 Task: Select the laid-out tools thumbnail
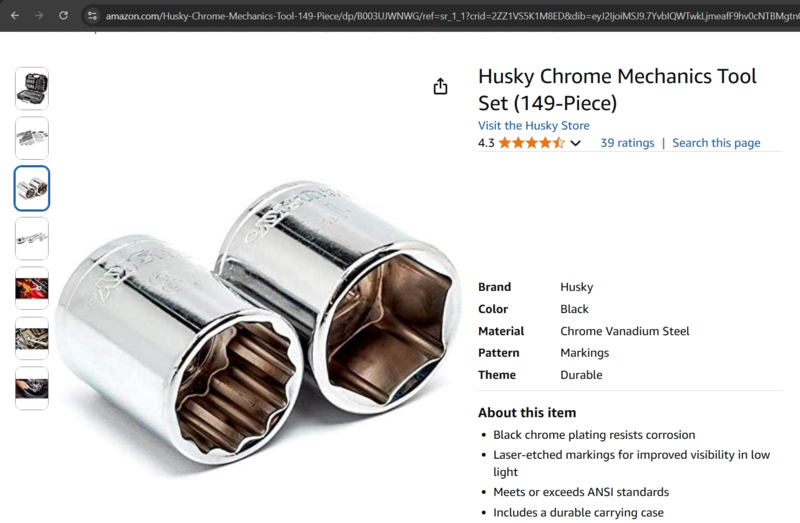[32, 138]
